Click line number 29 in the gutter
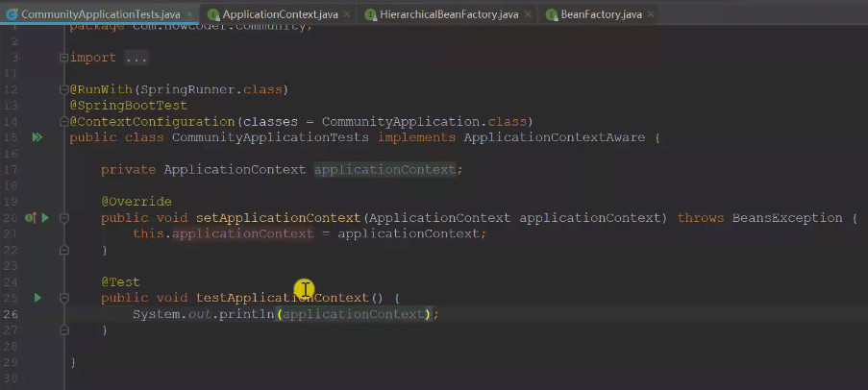Image resolution: width=868 pixels, height=390 pixels. [12, 362]
